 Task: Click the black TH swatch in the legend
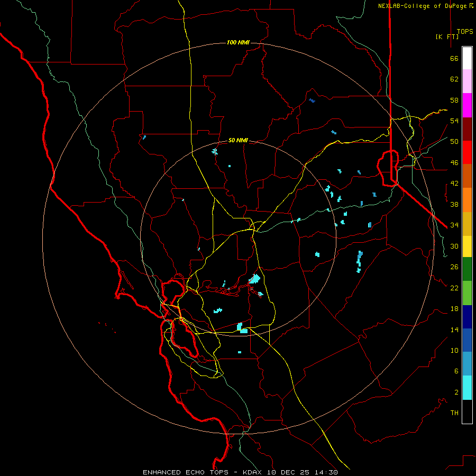(x=467, y=411)
